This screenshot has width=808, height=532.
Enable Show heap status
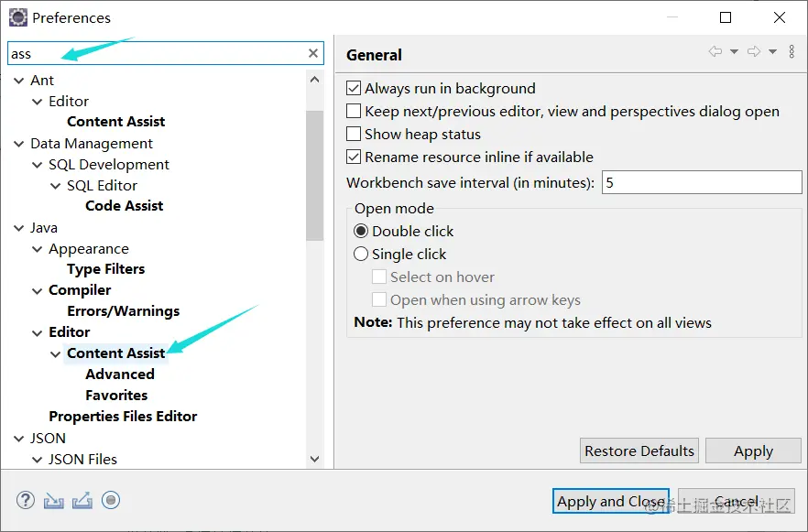point(354,134)
